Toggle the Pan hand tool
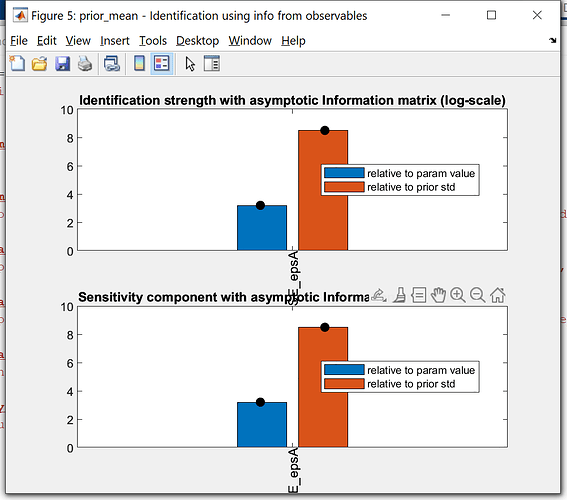 coord(438,295)
